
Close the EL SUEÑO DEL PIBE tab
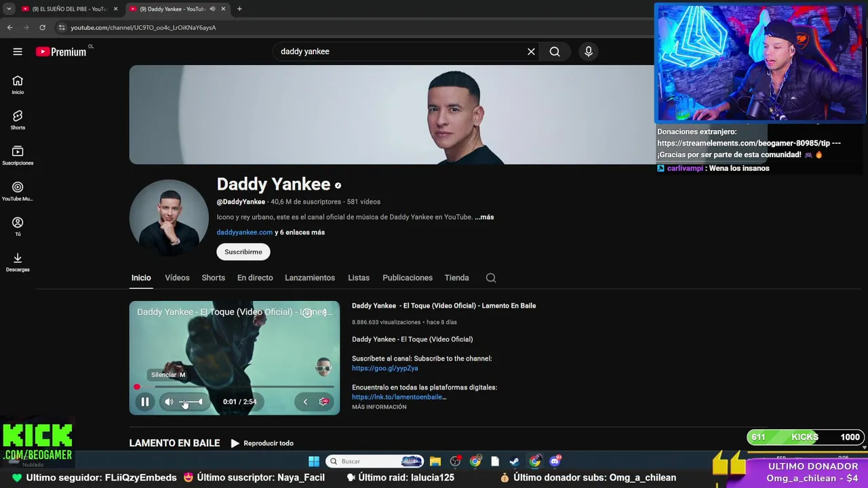coord(115,9)
